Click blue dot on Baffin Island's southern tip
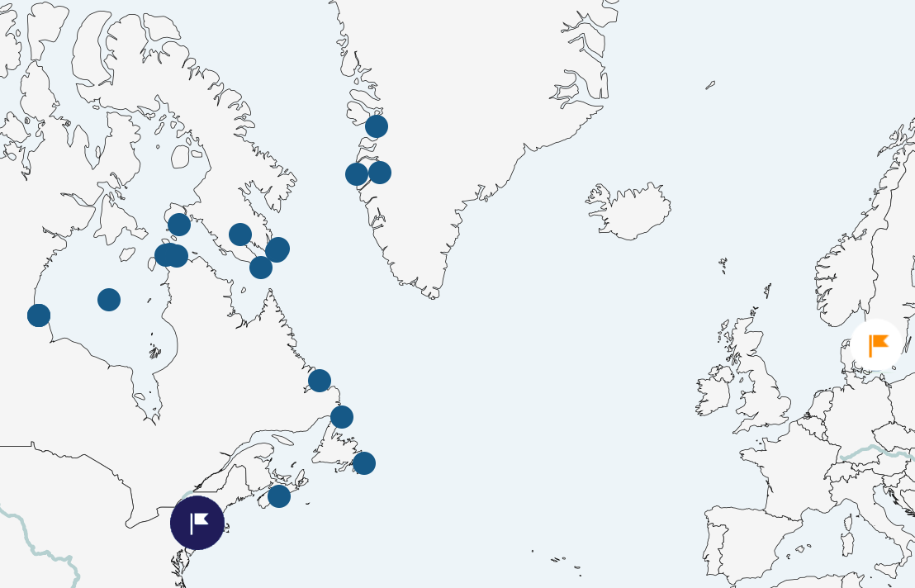The height and width of the screenshot is (588, 915). click(261, 268)
